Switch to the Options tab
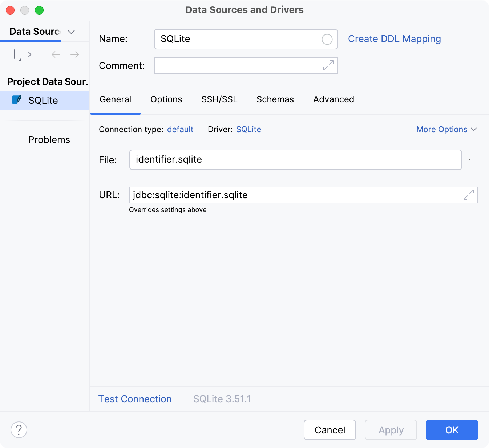The width and height of the screenshot is (489, 448). [166, 99]
